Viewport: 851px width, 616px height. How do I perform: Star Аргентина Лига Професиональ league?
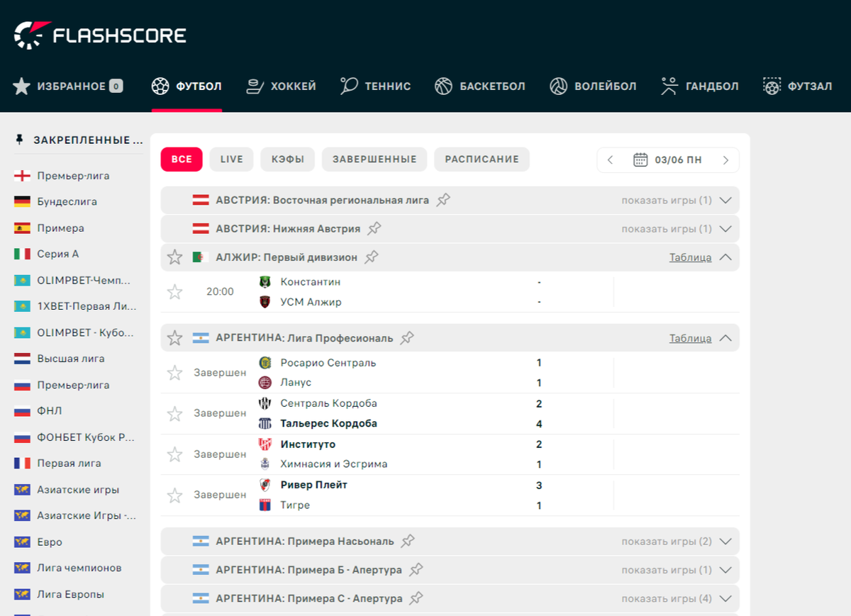pyautogui.click(x=174, y=338)
